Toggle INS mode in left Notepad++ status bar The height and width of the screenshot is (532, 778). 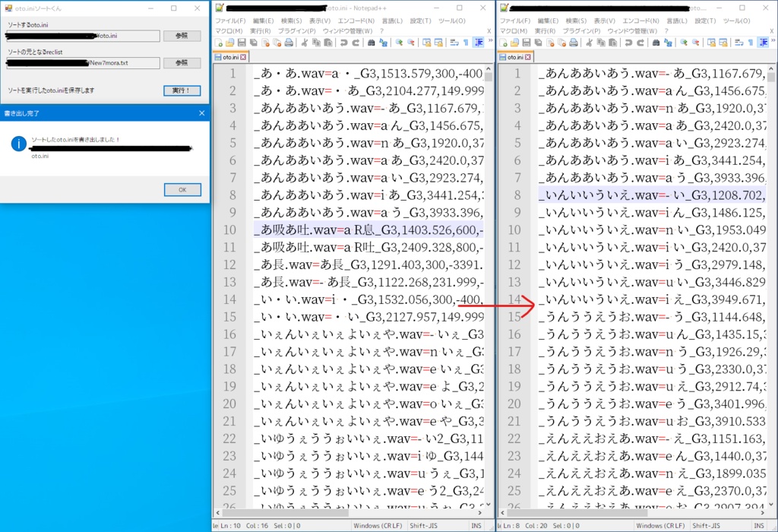click(476, 526)
